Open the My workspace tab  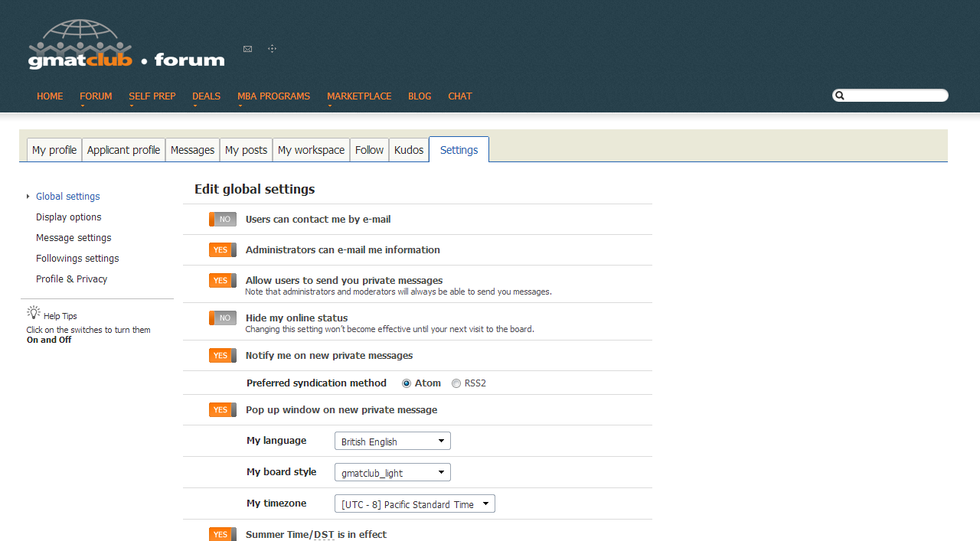click(311, 150)
